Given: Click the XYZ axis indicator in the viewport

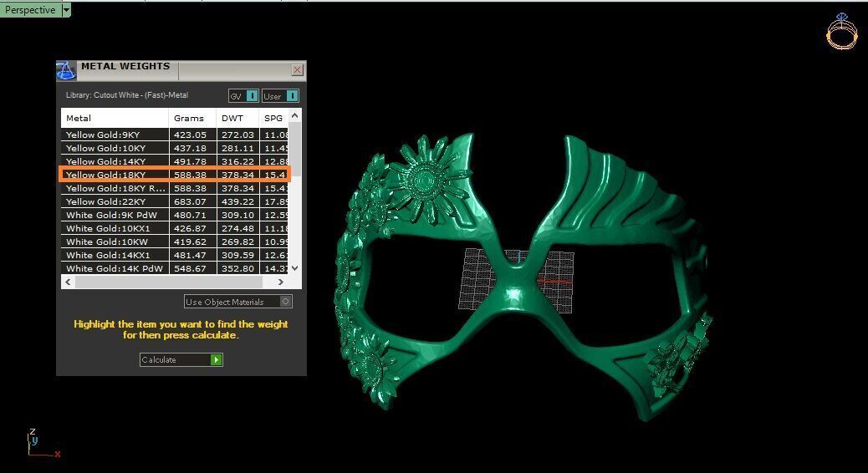Looking at the screenshot, I should pyautogui.click(x=42, y=444).
